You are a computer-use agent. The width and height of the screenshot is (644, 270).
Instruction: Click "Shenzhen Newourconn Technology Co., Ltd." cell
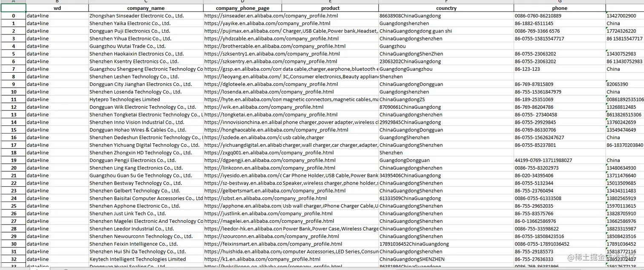click(146, 236)
